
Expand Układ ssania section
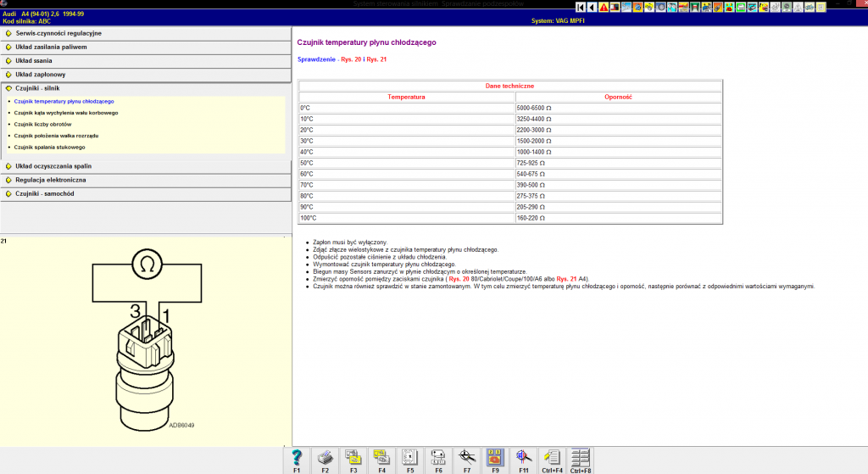pyautogui.click(x=146, y=61)
